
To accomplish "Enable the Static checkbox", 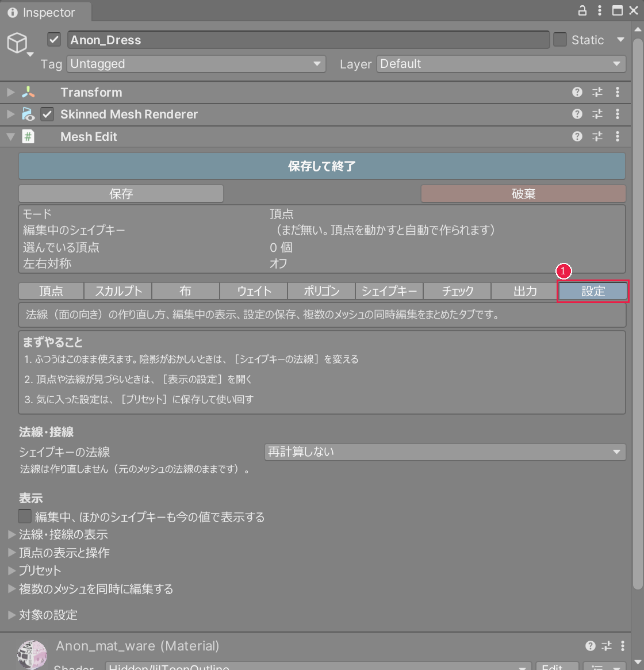I will coord(560,40).
